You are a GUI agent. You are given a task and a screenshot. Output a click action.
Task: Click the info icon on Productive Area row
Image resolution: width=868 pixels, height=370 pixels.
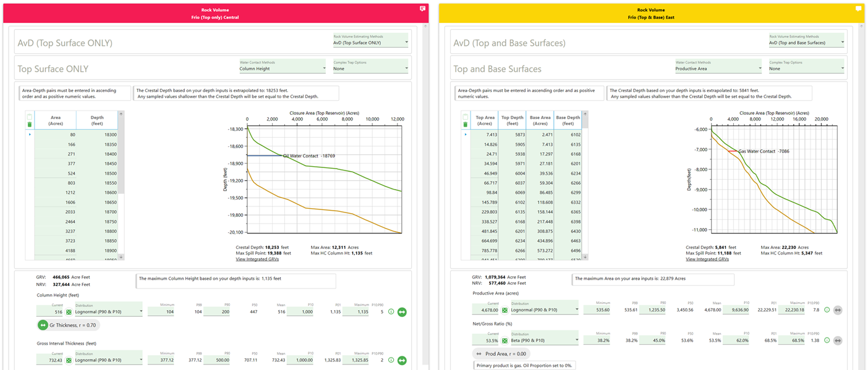point(827,310)
